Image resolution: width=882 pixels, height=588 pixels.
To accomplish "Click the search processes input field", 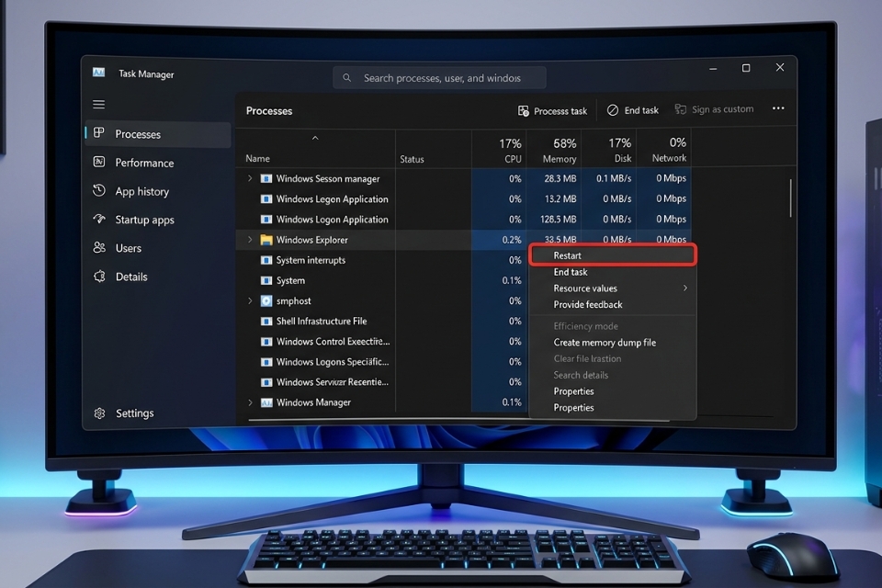I will [x=439, y=77].
